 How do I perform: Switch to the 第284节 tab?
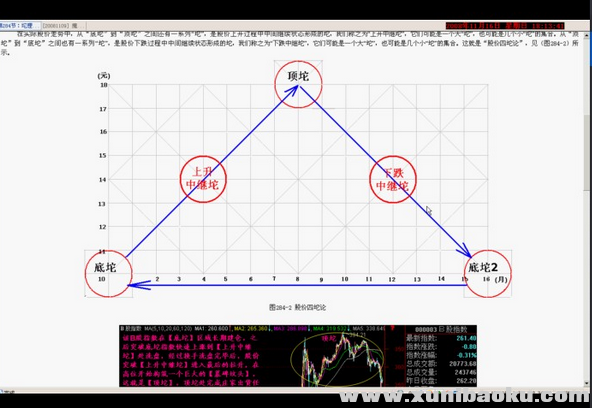pos(20,26)
